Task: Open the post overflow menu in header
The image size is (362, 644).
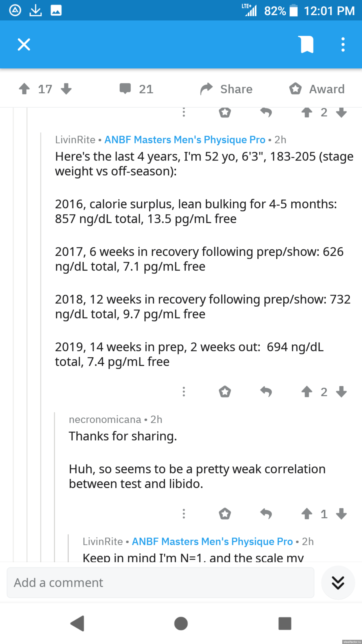Action: [343, 44]
